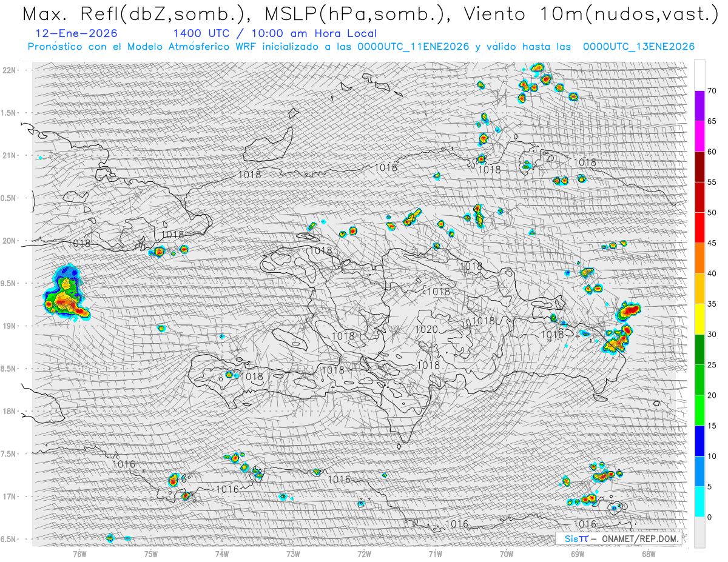The image size is (728, 562).
Task: Click the "22N" latitude axis label
Action: click(9, 70)
